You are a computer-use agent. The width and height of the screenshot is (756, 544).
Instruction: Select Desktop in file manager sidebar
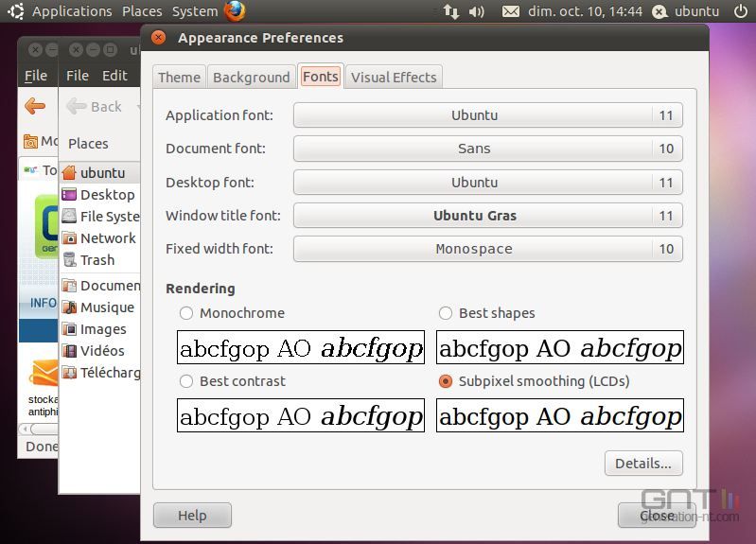point(99,195)
